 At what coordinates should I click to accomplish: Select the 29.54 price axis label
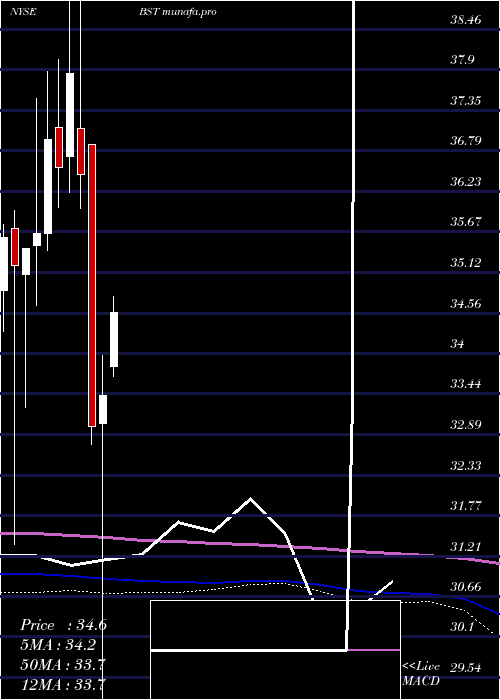click(466, 668)
